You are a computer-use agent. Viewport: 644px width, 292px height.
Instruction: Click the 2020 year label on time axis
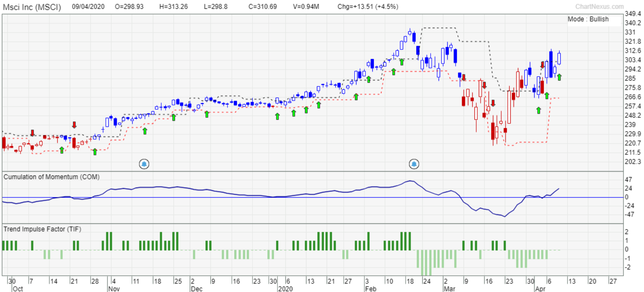[x=285, y=289]
